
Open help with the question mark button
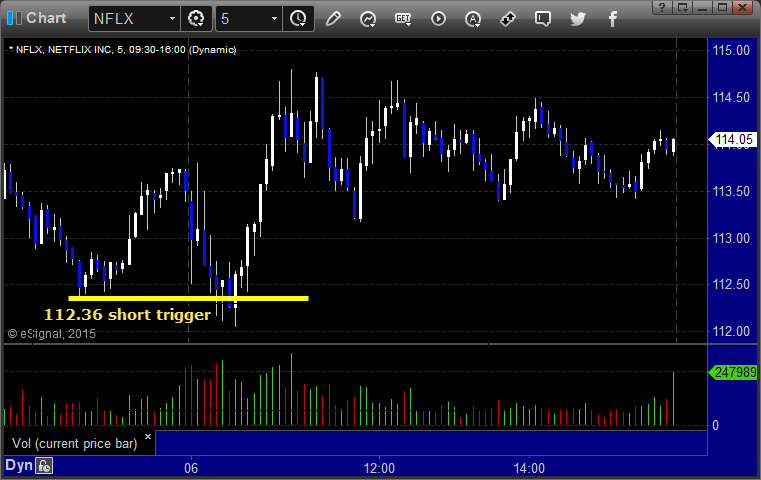click(x=662, y=7)
